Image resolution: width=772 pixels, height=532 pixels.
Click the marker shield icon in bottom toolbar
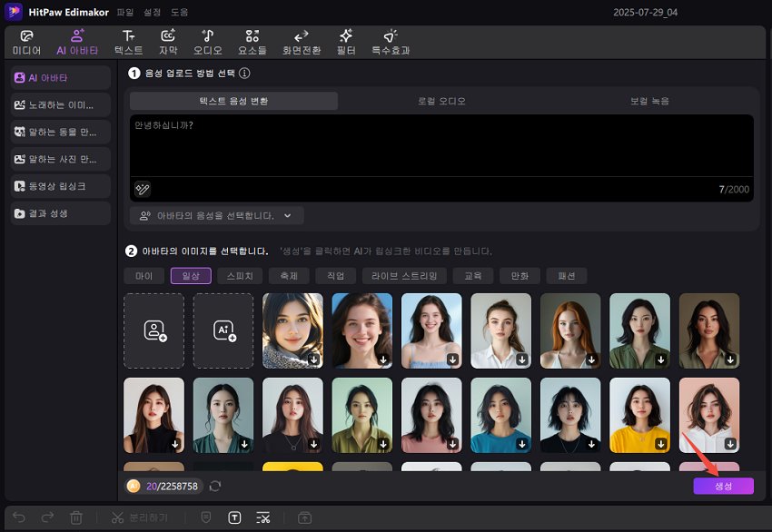coord(206,517)
